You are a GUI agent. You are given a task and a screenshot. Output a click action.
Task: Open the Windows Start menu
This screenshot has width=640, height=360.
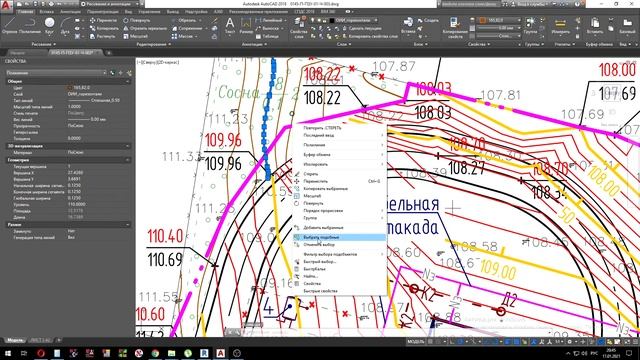(8, 353)
